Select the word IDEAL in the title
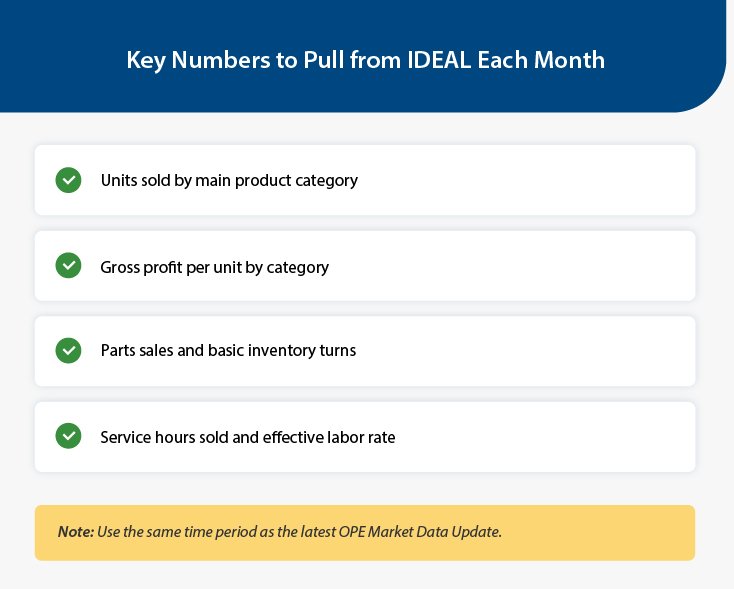The height and width of the screenshot is (589, 734). (439, 60)
